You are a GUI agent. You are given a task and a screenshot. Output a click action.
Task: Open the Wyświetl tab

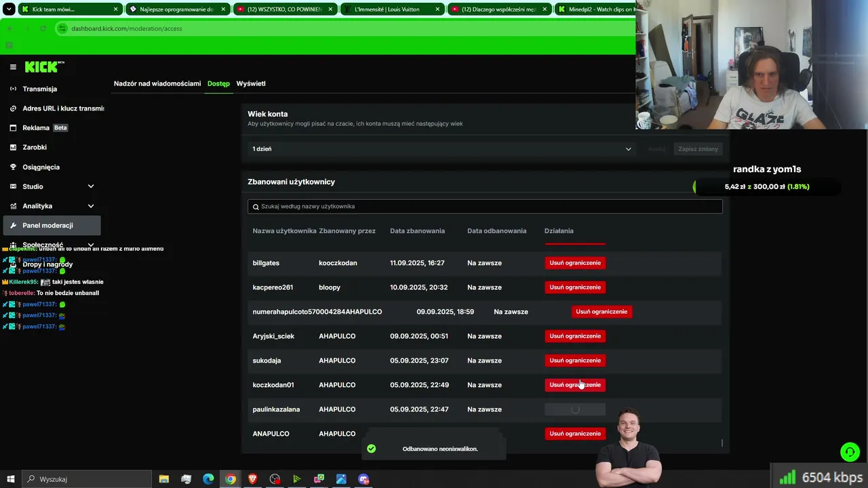coord(251,83)
